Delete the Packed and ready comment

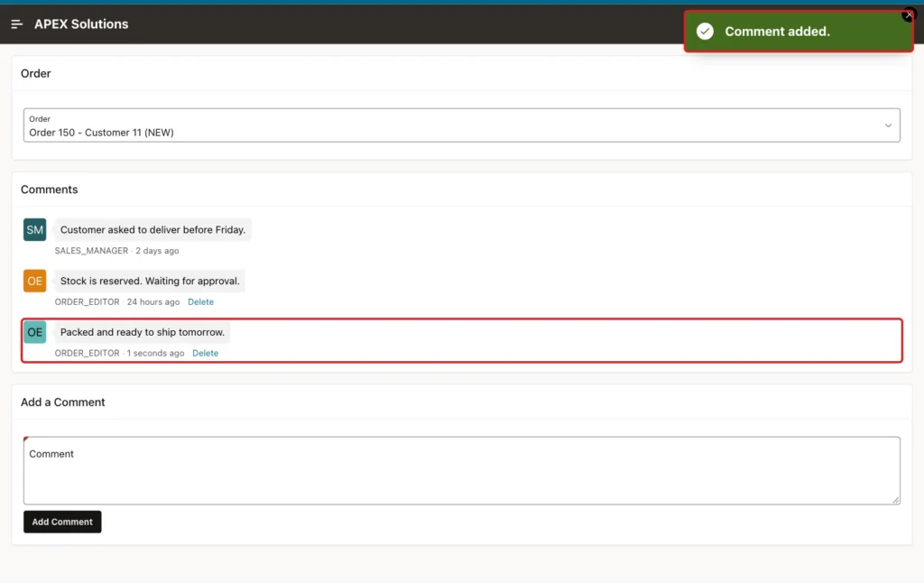[205, 353]
